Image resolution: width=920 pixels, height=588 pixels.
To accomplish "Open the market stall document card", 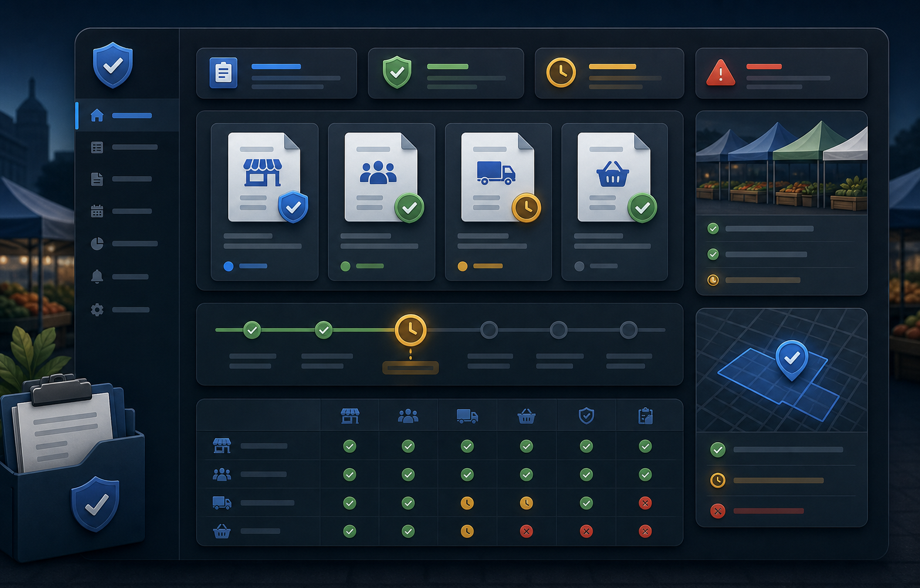I will pyautogui.click(x=265, y=202).
